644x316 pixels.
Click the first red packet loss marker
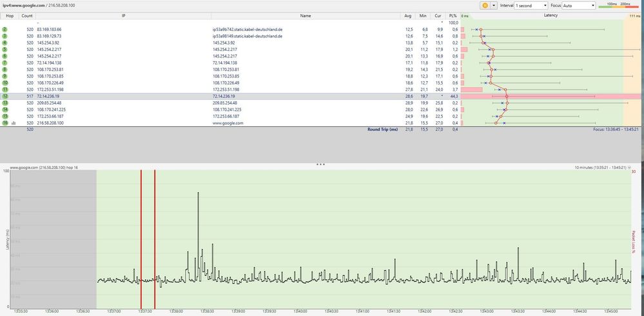[141, 239]
